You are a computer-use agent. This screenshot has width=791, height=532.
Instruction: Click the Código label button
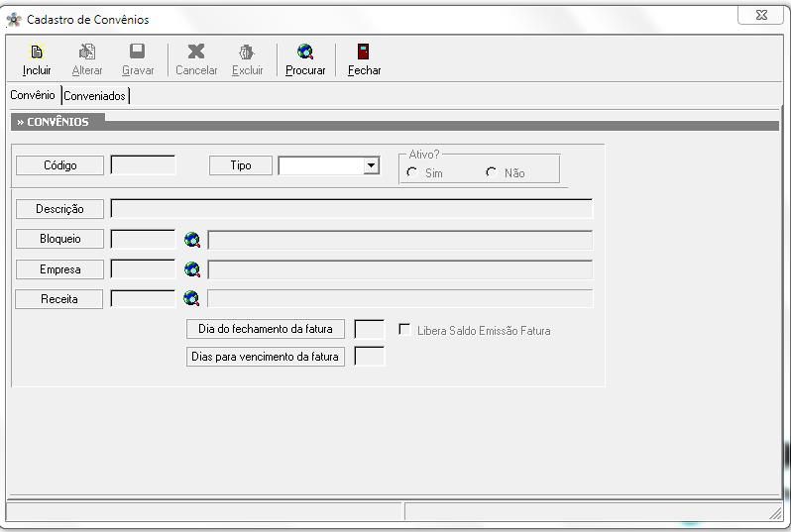click(x=60, y=165)
